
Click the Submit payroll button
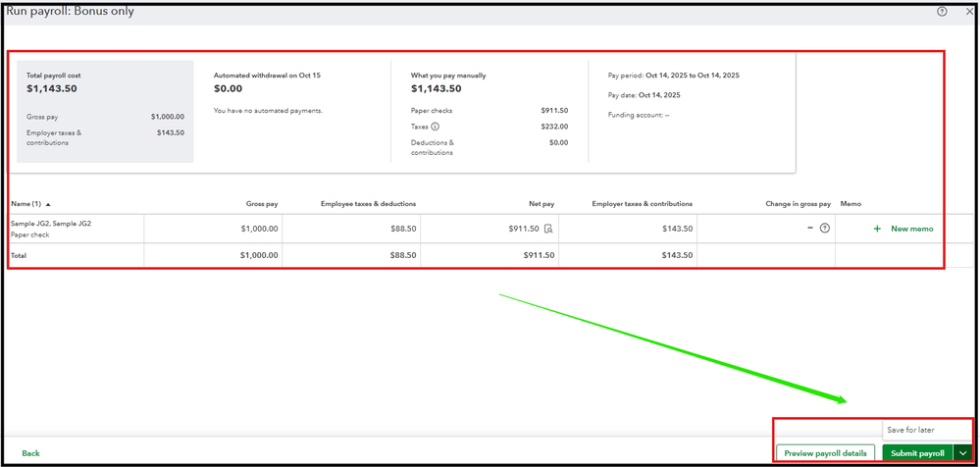pos(917,452)
